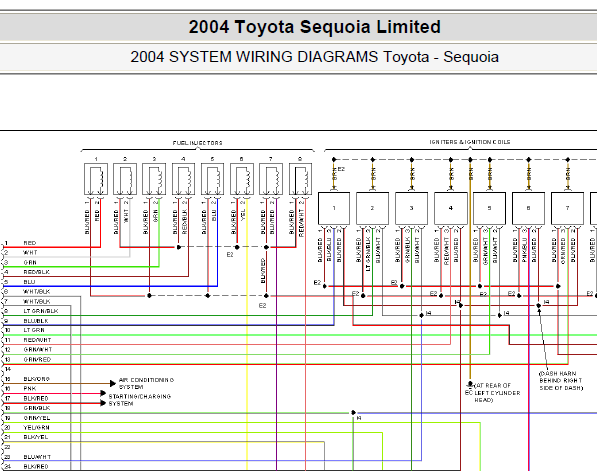Select pin 8 "LT GRN/BLK" wire label

(41, 311)
